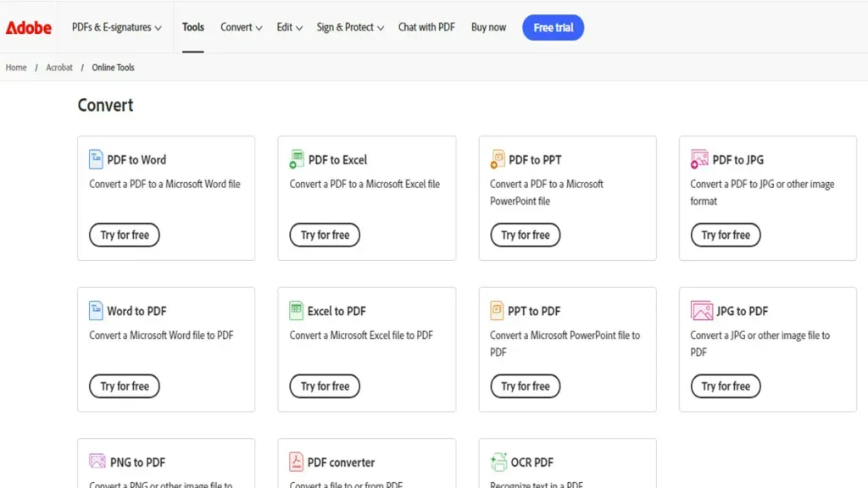Try JPG to PDF for free

tap(726, 386)
